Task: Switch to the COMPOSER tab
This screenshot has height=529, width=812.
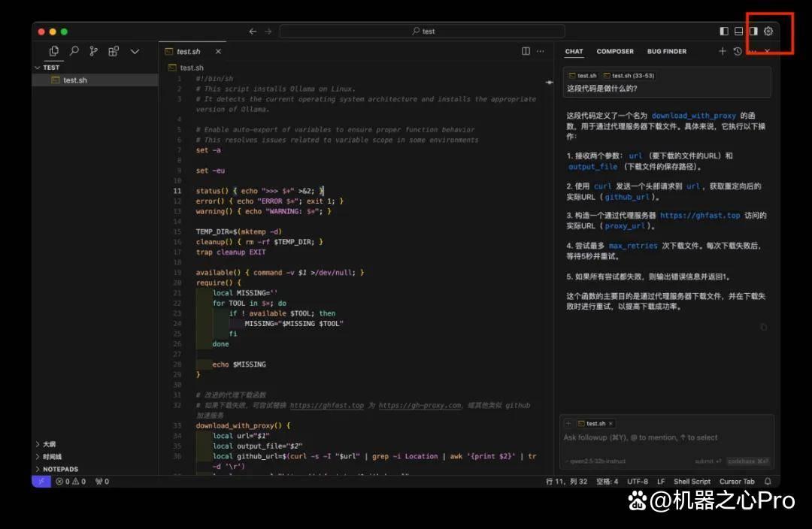Action: point(615,51)
